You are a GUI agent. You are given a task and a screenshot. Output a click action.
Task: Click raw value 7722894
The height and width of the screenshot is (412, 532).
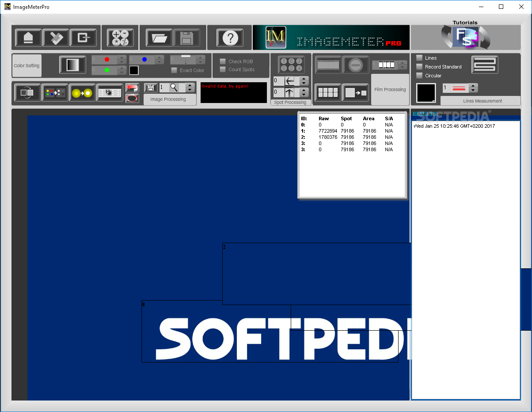coord(328,131)
